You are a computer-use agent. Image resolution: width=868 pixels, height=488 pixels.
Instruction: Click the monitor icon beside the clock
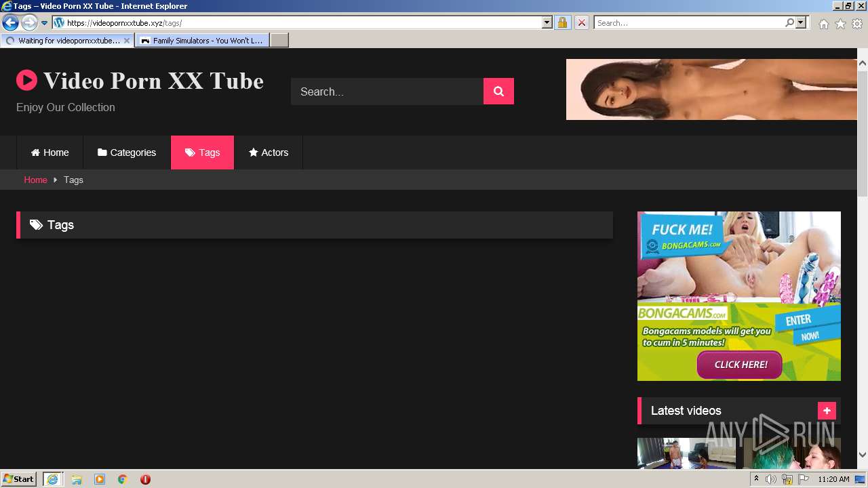point(861,479)
